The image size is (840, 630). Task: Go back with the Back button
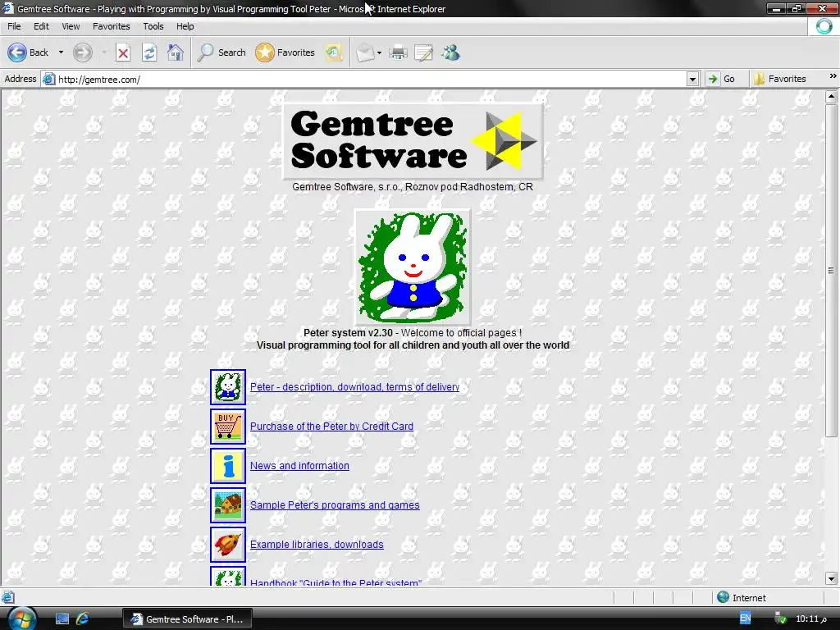[x=28, y=52]
